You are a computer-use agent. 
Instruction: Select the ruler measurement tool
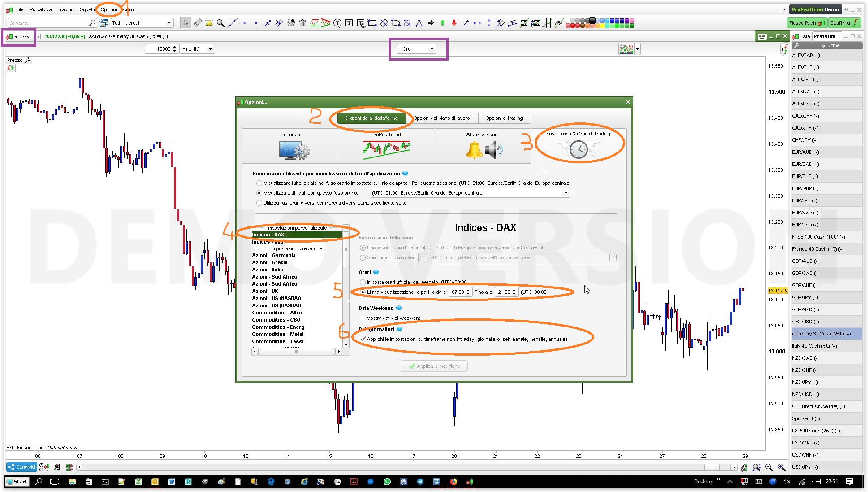click(197, 23)
